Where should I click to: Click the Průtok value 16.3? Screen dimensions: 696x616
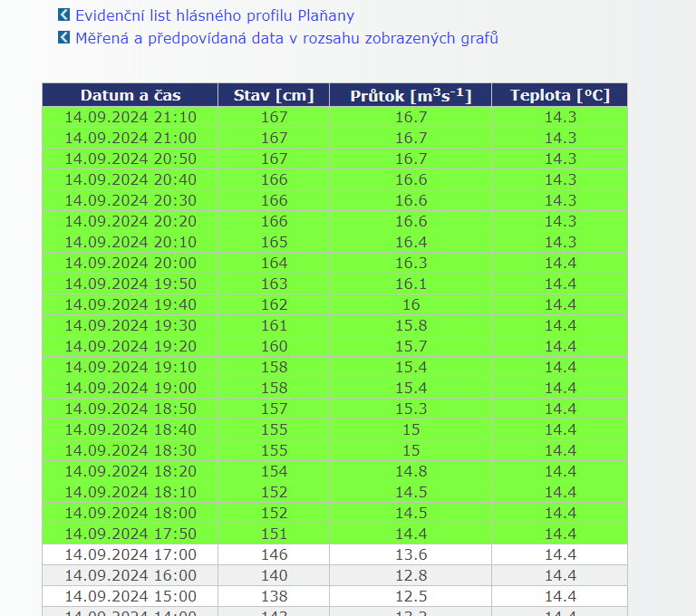coord(411,263)
